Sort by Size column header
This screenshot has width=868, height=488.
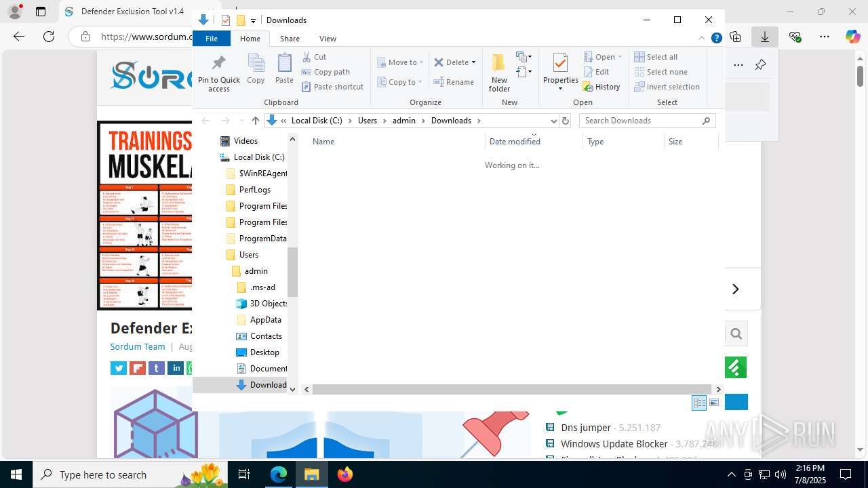(x=690, y=142)
